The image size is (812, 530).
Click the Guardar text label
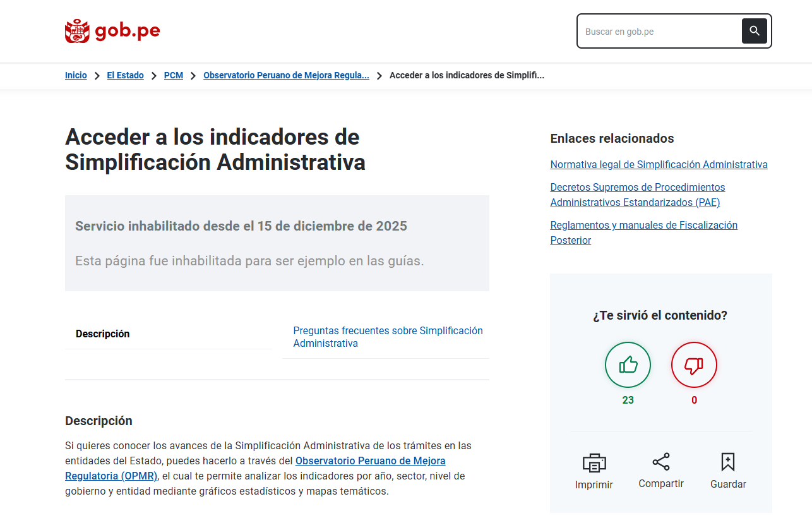tap(728, 485)
